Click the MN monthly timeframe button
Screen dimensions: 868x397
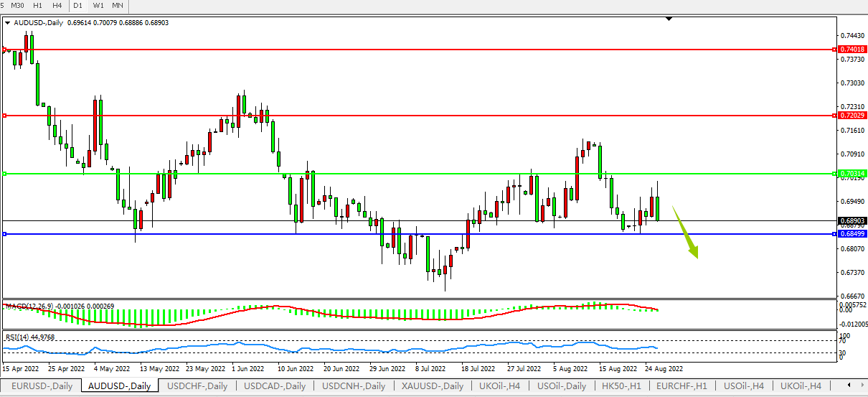click(x=118, y=6)
